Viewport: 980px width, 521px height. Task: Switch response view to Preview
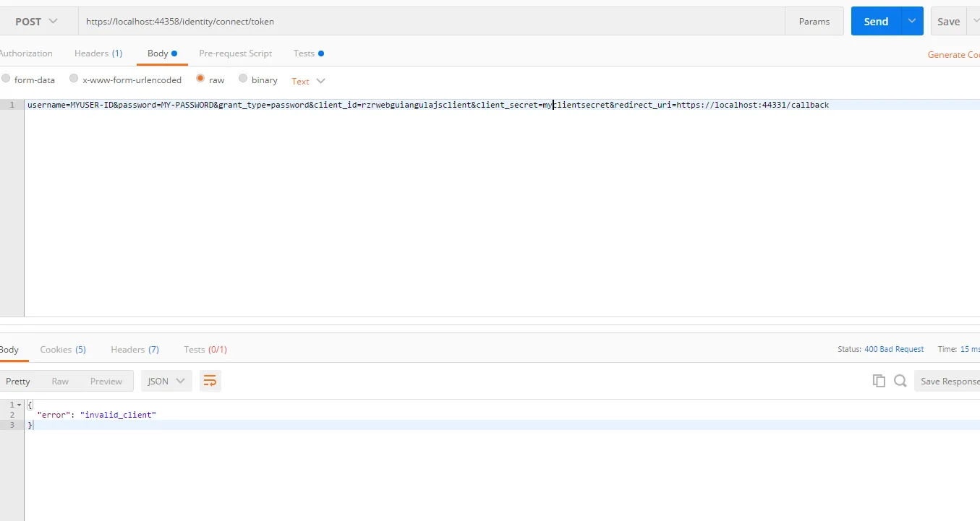click(x=106, y=381)
